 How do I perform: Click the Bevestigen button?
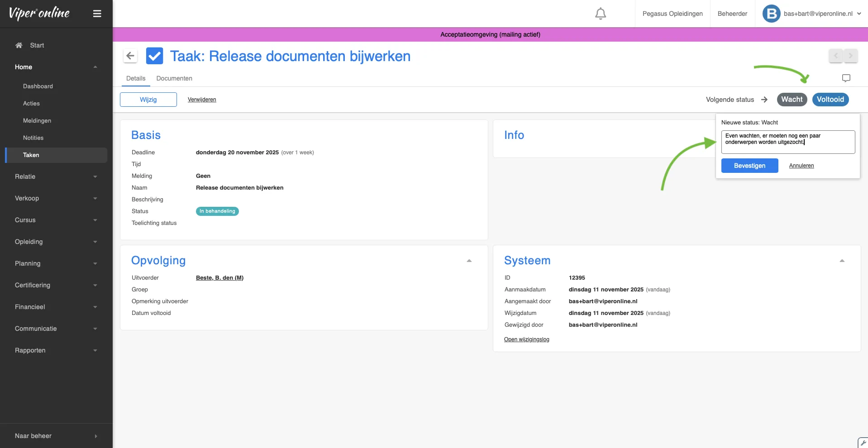(749, 166)
